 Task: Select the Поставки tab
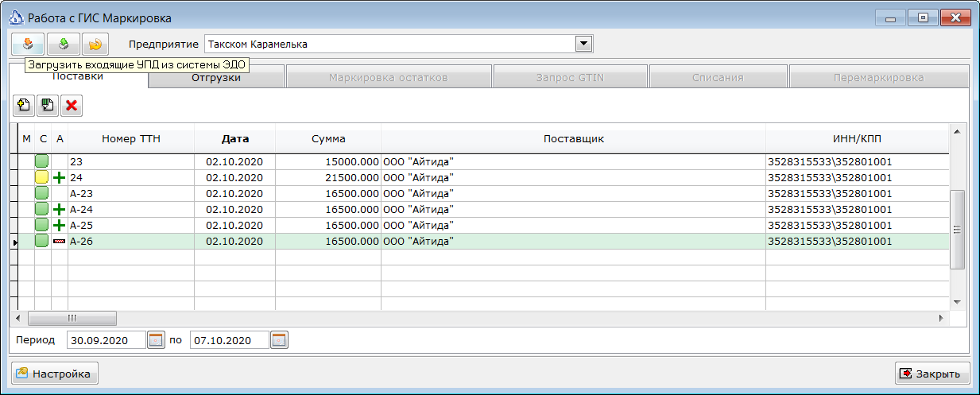click(78, 77)
